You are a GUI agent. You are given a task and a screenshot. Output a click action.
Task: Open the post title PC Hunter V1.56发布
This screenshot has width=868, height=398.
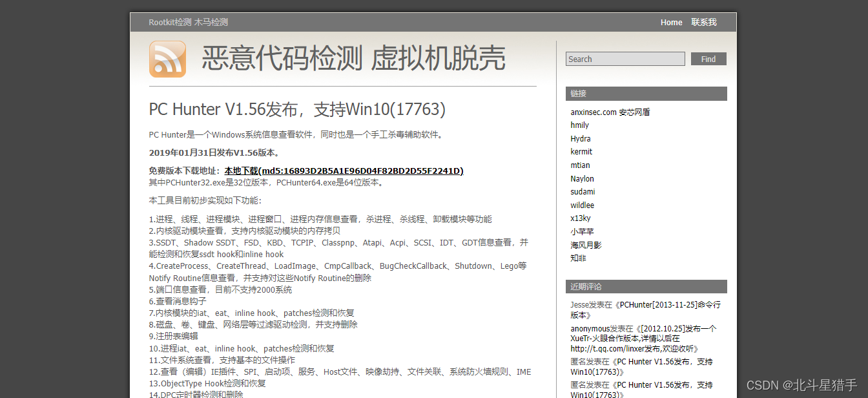tap(297, 109)
